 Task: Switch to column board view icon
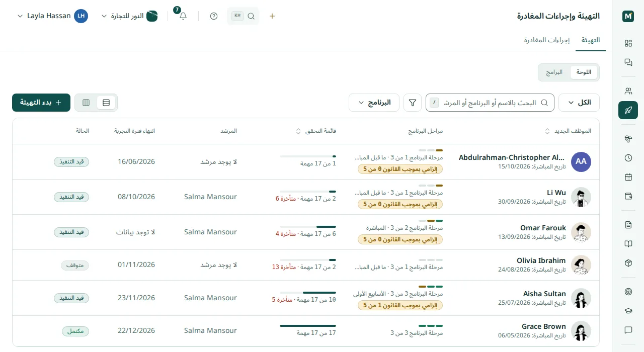(x=86, y=103)
